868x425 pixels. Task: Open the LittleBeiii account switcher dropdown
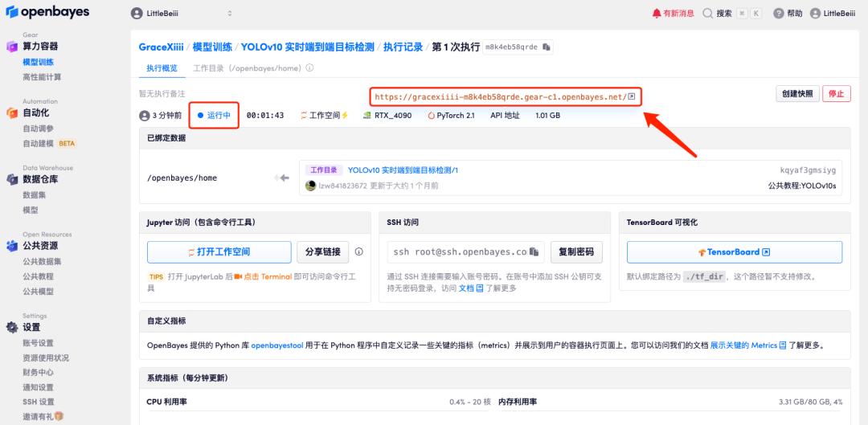tap(182, 14)
